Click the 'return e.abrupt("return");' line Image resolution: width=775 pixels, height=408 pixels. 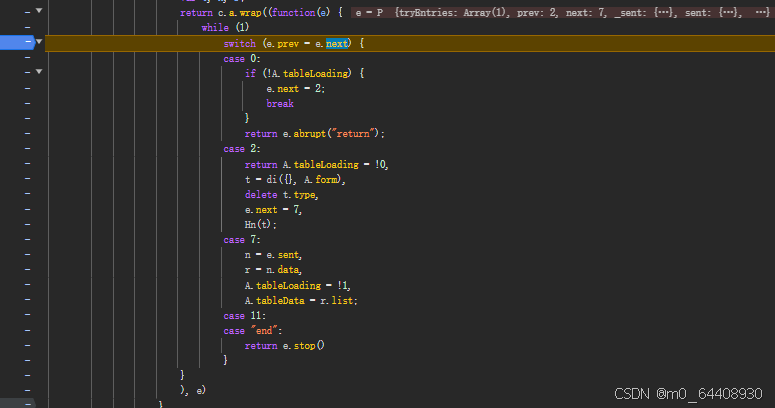314,134
